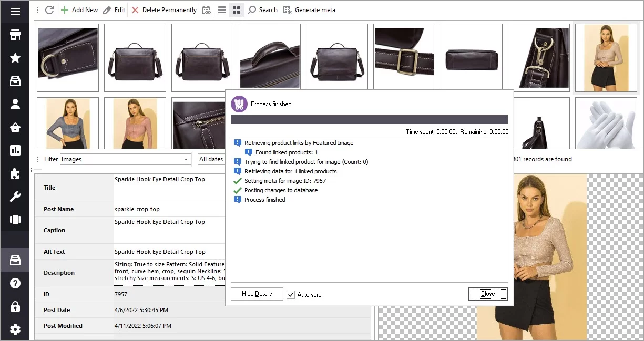Open the Generate meta tool
Screen dimensions: 644x341
click(x=310, y=9)
